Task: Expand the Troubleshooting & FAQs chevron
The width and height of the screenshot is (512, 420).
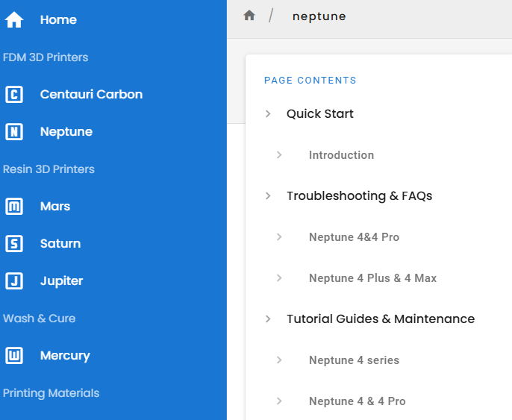Action: coord(268,195)
